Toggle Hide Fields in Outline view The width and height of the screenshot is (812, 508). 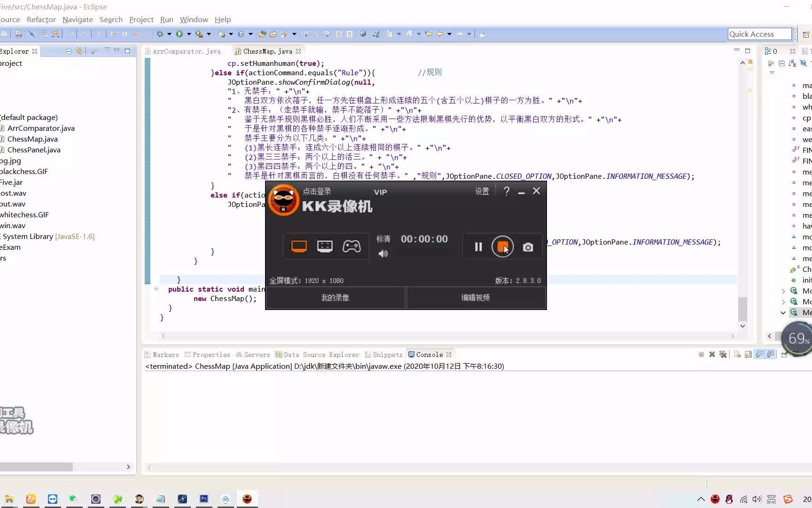point(803,63)
